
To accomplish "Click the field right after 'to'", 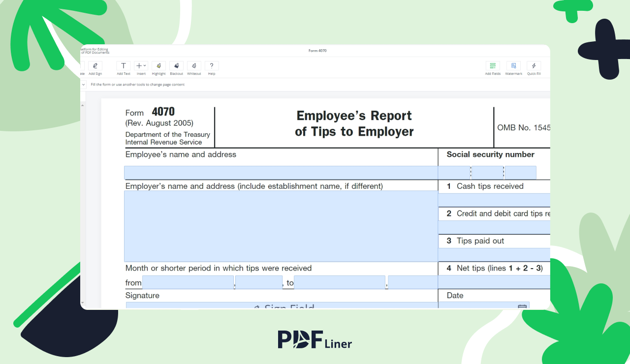I will point(339,282).
